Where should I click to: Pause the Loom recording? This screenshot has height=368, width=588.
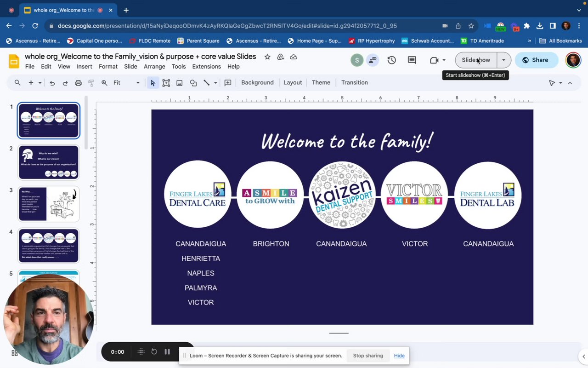(167, 352)
